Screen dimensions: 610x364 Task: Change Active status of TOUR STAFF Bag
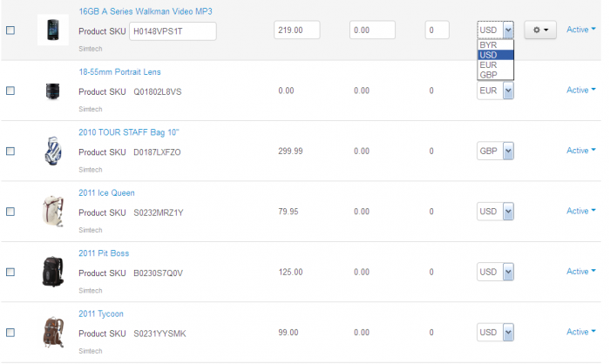click(x=581, y=151)
